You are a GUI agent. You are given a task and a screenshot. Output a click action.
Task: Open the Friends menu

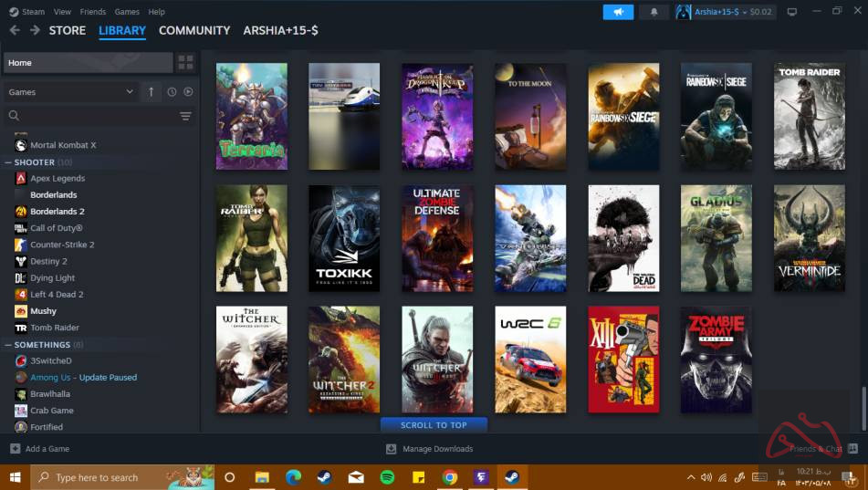tap(92, 12)
